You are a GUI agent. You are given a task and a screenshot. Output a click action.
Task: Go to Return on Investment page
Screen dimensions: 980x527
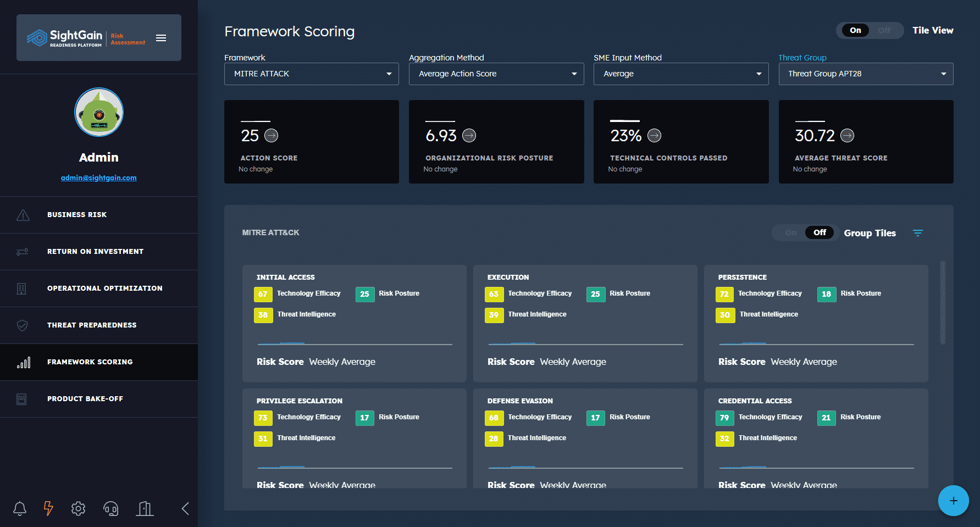[99, 252]
